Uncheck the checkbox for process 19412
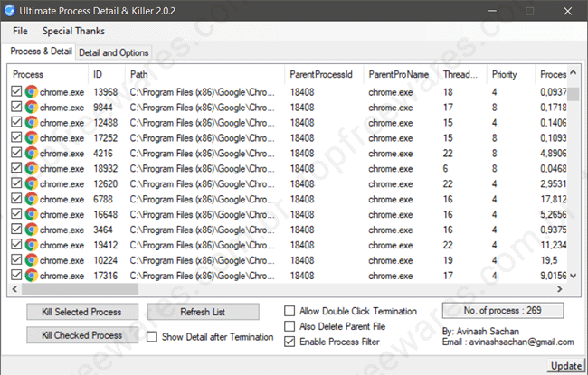588x375 pixels. point(16,244)
